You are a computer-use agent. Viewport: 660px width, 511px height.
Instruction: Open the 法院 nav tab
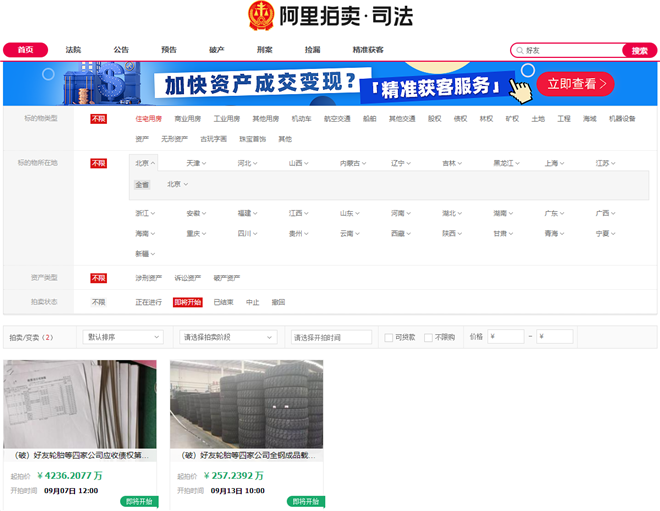[73, 50]
